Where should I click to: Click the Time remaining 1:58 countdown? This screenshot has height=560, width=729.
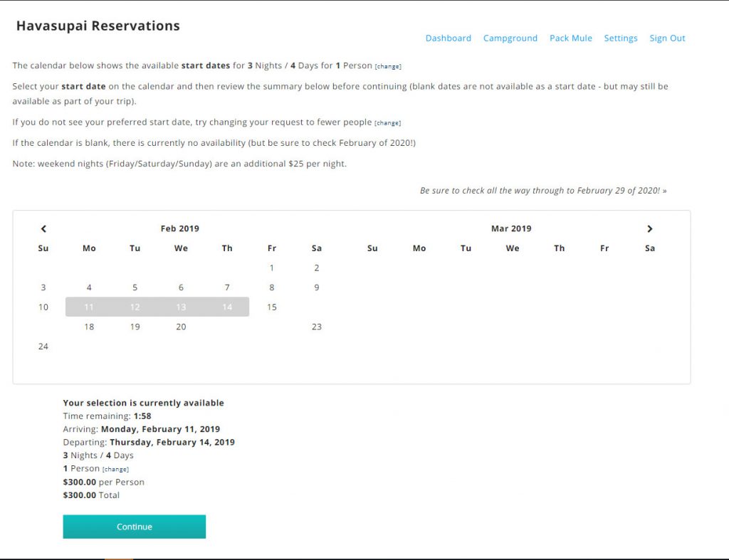(107, 416)
